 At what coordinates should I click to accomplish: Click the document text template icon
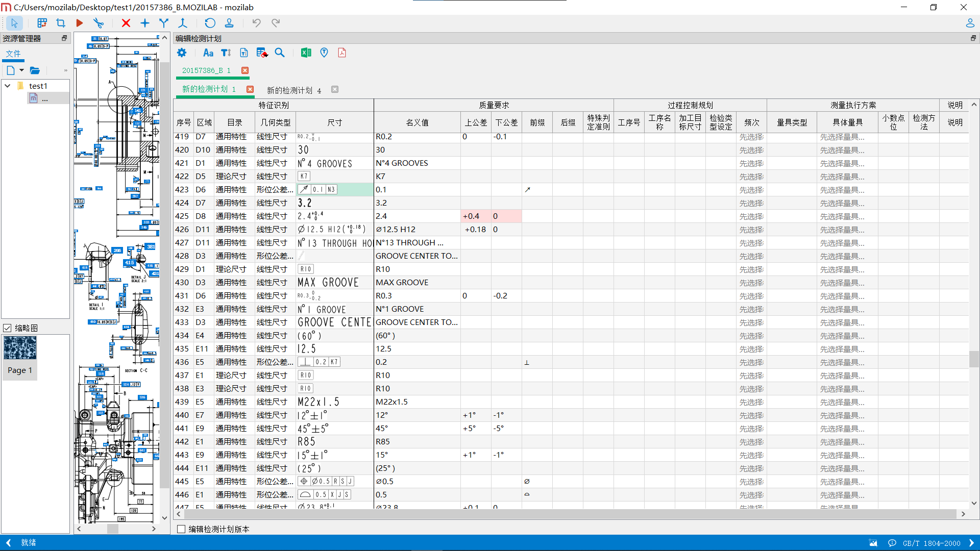[x=244, y=53]
